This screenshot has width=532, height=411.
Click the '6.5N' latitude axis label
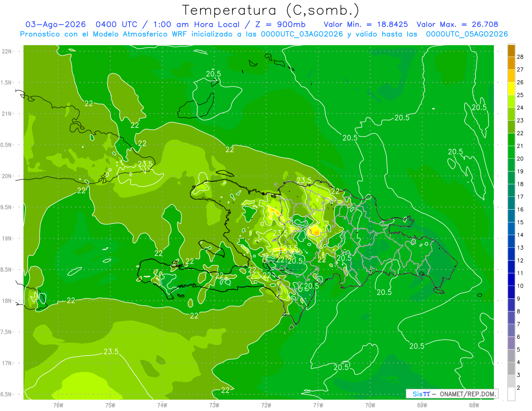pyautogui.click(x=7, y=394)
